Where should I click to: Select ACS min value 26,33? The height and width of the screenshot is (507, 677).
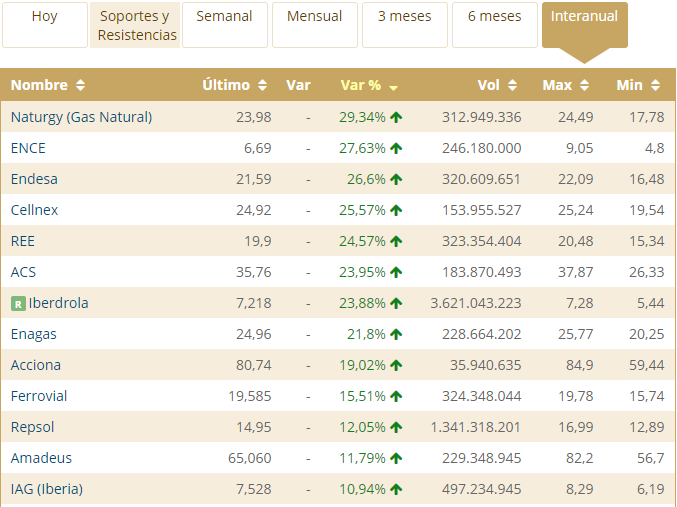pos(647,272)
